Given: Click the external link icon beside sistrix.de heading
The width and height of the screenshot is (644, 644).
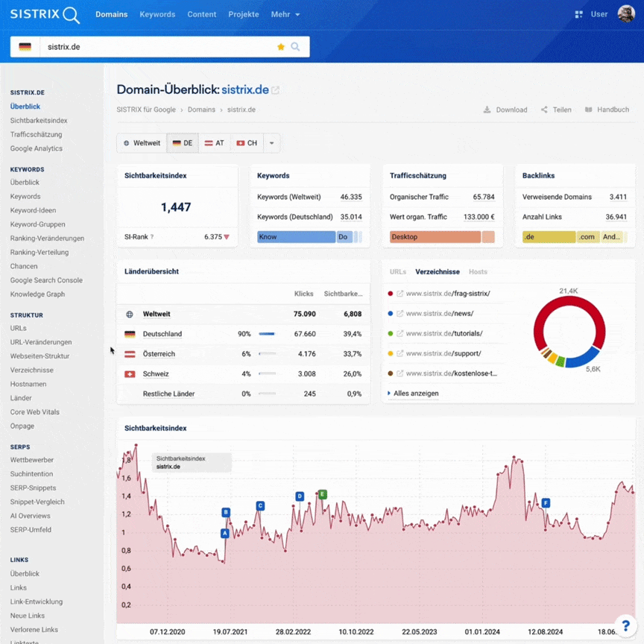Looking at the screenshot, I should click(x=275, y=90).
